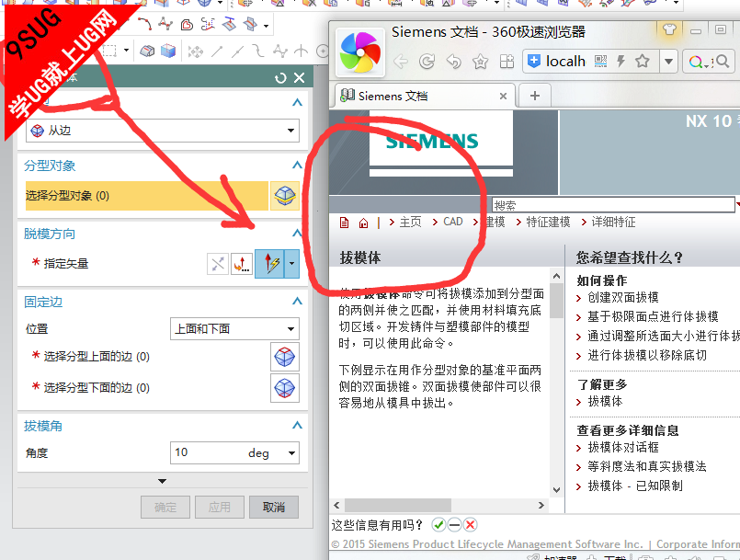740x560 pixels.
Task: Open the address bar history dropdown
Action: point(668,62)
